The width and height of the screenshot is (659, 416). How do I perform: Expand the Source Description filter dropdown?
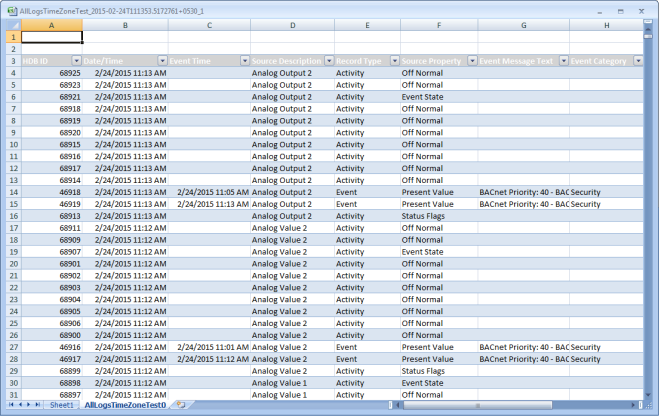[x=326, y=60]
